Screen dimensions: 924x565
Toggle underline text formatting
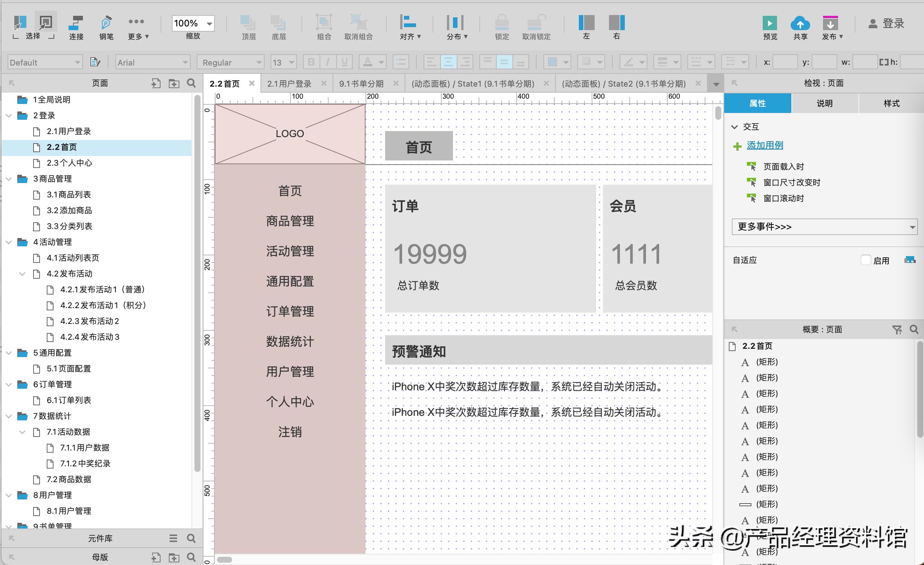pos(344,62)
